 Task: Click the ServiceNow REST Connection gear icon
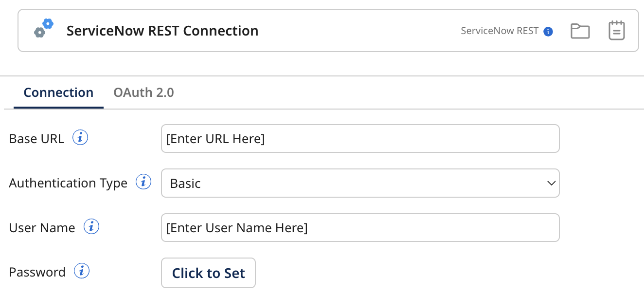(x=44, y=28)
